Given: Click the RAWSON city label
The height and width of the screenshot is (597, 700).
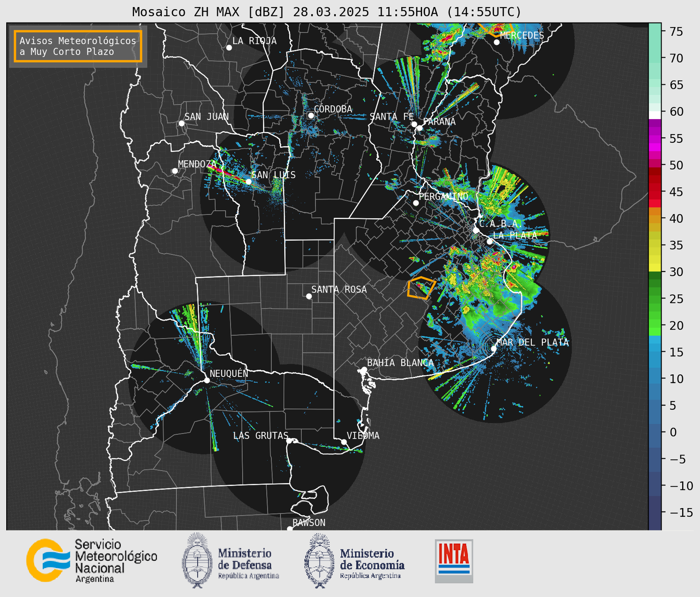Looking at the screenshot, I should 309,523.
